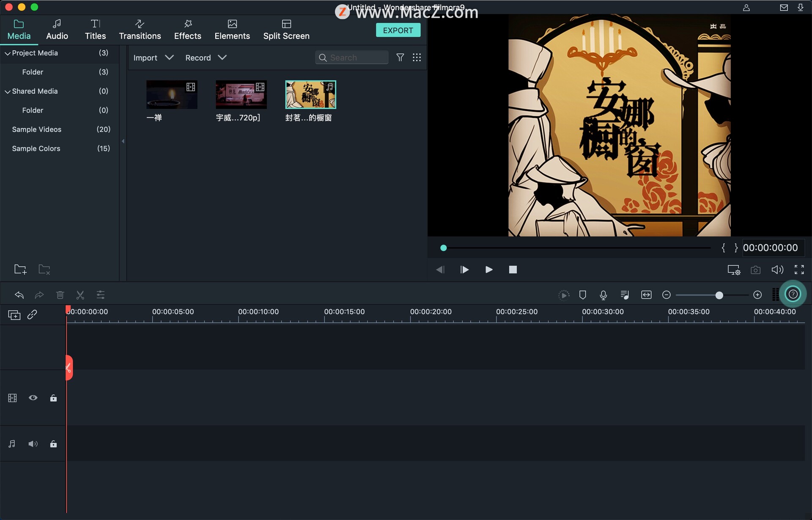Viewport: 812px width, 520px height.
Task: Open the account profile icon
Action: pyautogui.click(x=746, y=8)
